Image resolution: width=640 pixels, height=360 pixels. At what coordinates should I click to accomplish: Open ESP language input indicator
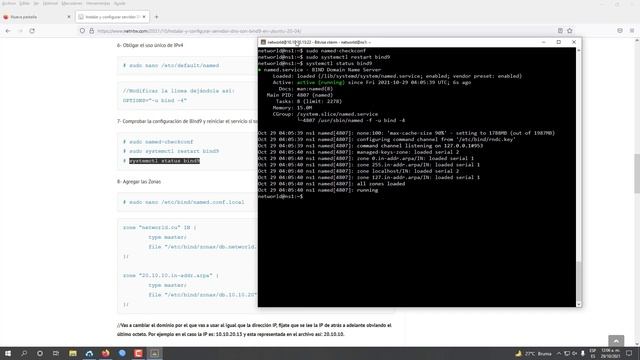tap(593, 353)
